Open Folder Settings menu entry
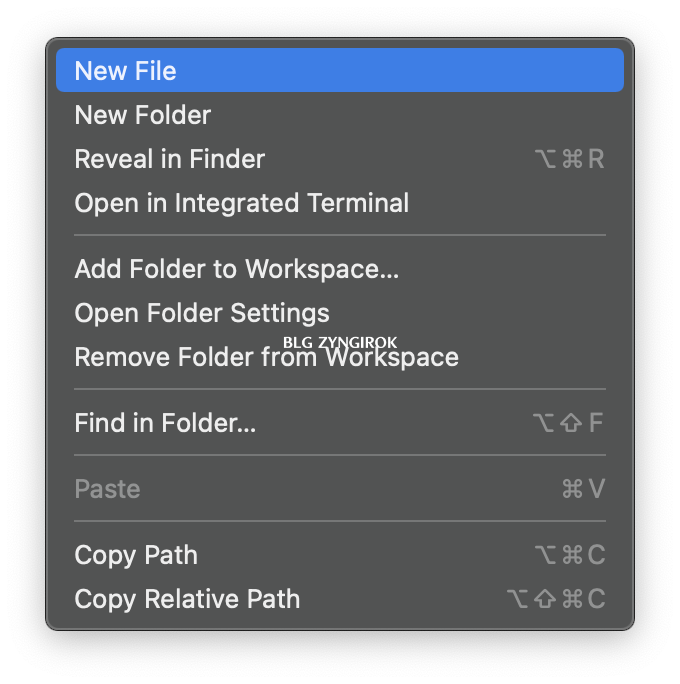Screen dimensions: 680x684 pyautogui.click(x=340, y=313)
